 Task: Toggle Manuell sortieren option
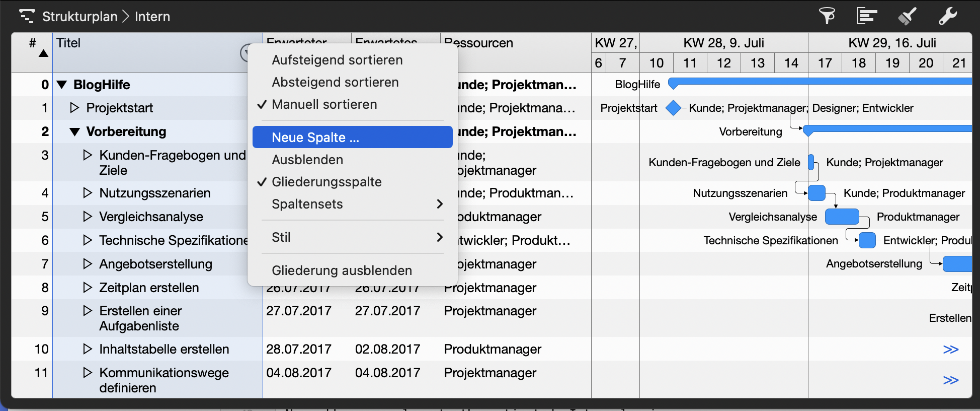click(324, 104)
